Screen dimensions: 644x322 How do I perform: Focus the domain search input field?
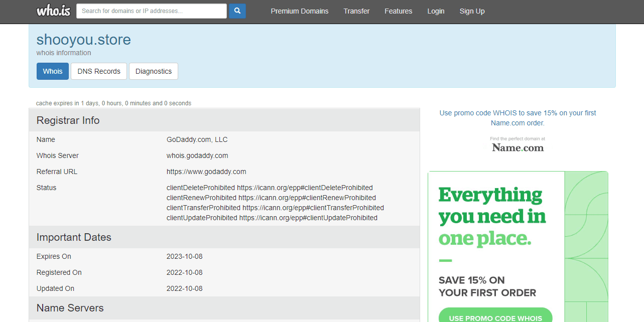tap(151, 11)
